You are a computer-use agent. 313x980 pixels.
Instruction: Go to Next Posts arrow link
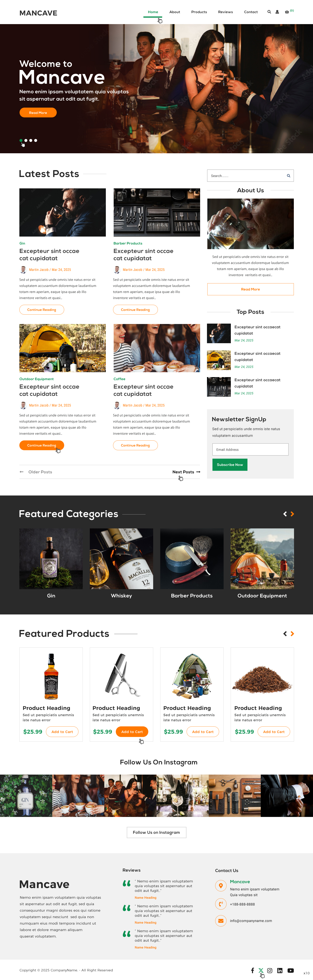[x=186, y=472]
